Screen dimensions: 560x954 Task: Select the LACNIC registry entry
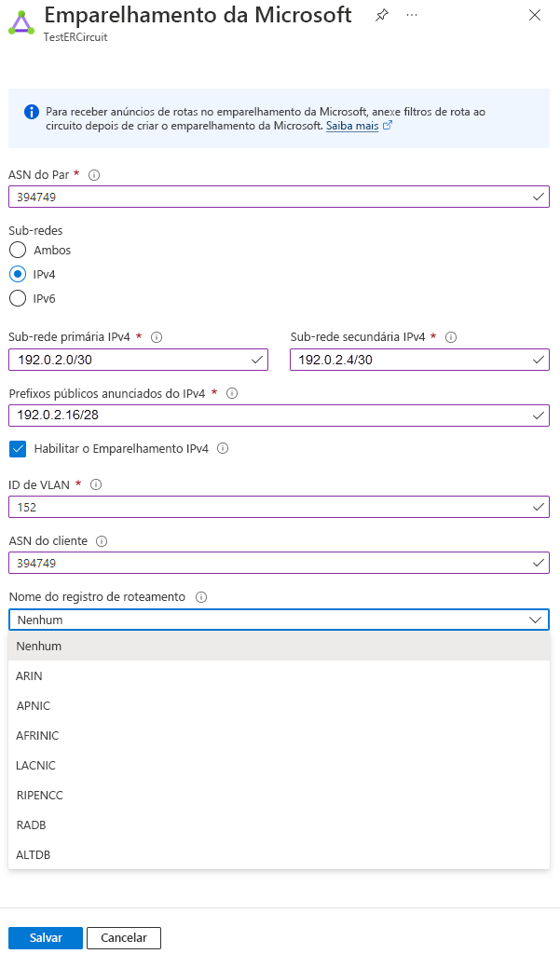click(x=35, y=765)
